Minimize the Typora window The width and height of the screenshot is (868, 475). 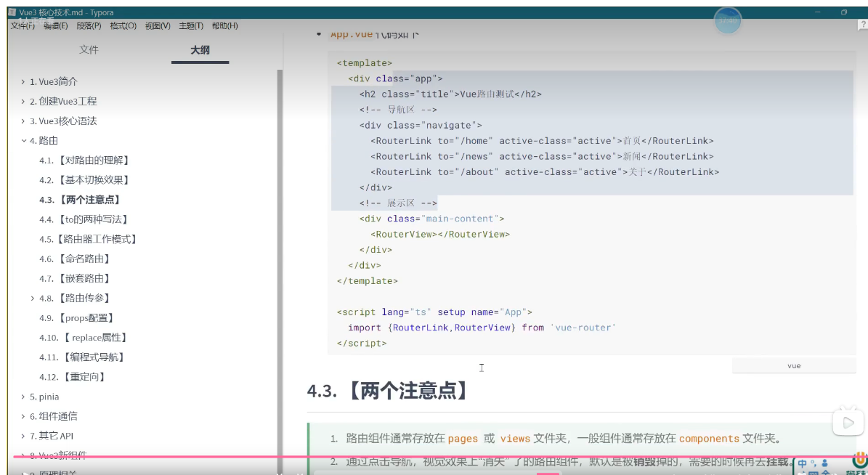pos(819,12)
